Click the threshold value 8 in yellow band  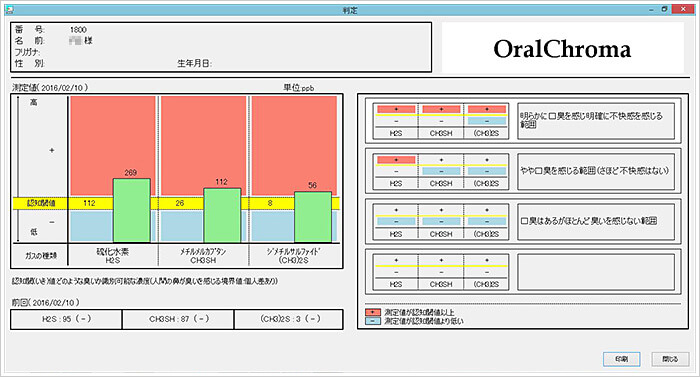click(270, 203)
